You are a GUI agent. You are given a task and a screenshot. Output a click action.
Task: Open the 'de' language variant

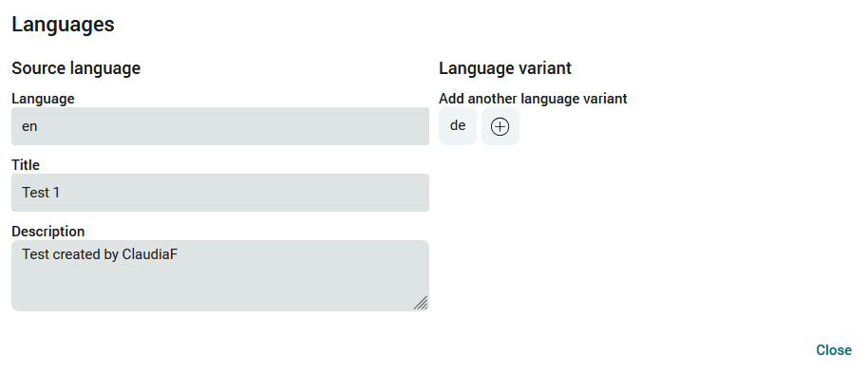coord(457,126)
